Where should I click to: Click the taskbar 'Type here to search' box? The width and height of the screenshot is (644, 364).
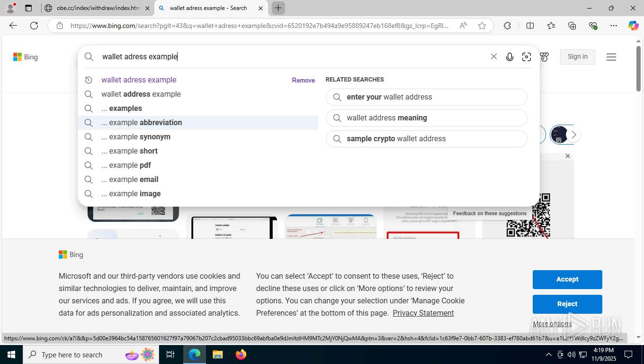click(x=91, y=355)
